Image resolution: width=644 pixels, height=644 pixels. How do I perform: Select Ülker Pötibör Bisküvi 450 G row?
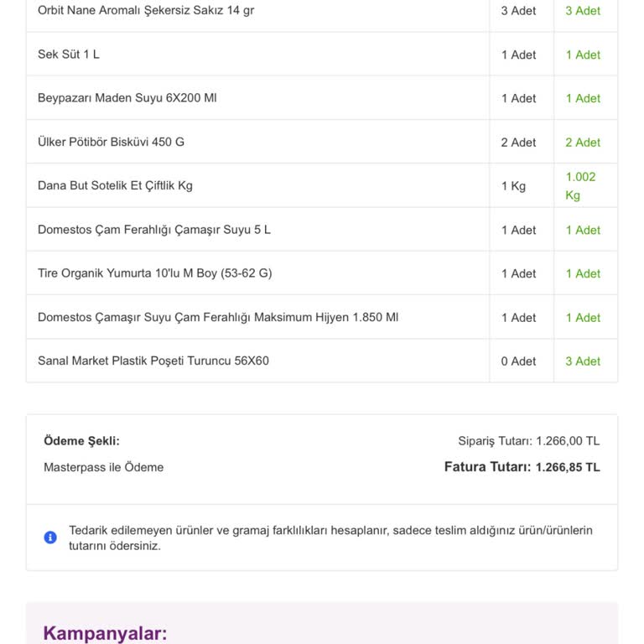pyautogui.click(x=111, y=142)
